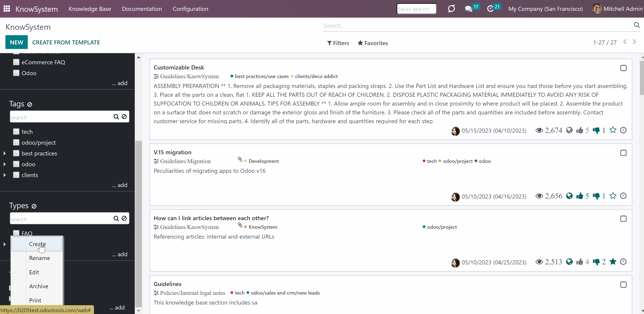Click the globe icon on V.15 migration article

(569, 196)
